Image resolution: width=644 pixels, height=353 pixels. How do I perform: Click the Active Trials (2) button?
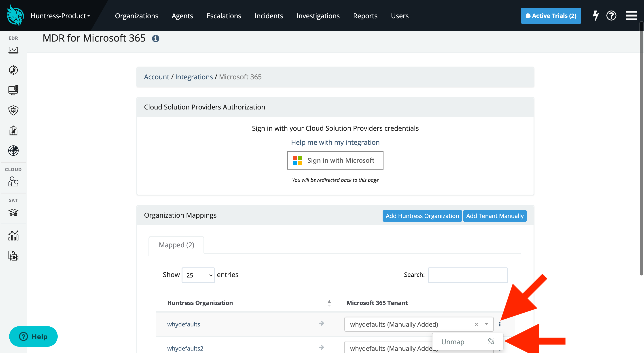pyautogui.click(x=551, y=16)
